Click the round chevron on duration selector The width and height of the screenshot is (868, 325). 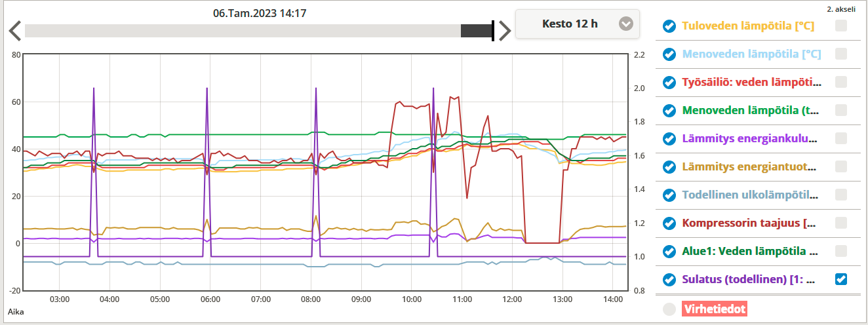626,24
